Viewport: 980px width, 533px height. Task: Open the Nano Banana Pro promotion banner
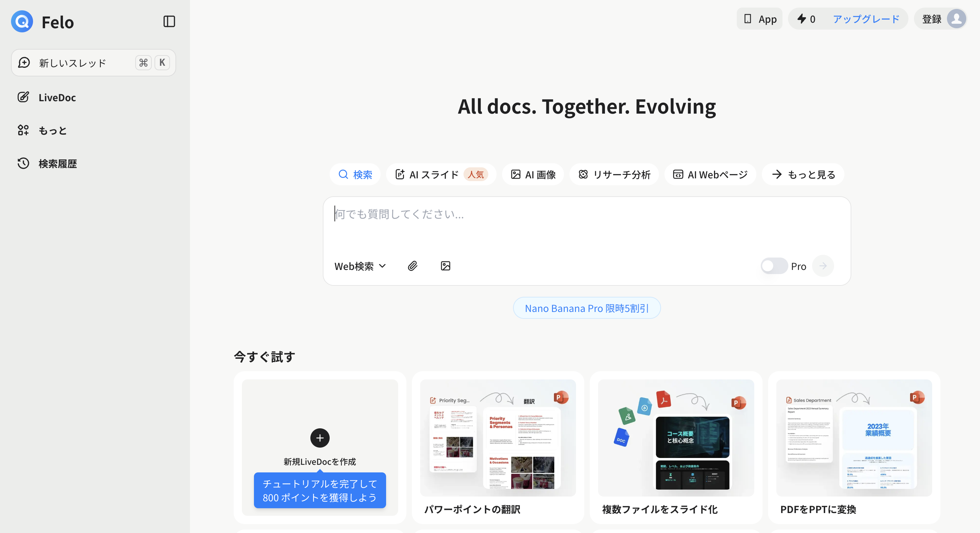[586, 308]
